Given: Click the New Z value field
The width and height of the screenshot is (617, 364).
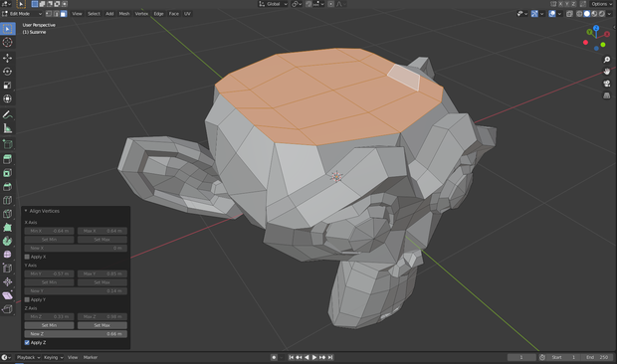Looking at the screenshot, I should tap(76, 334).
